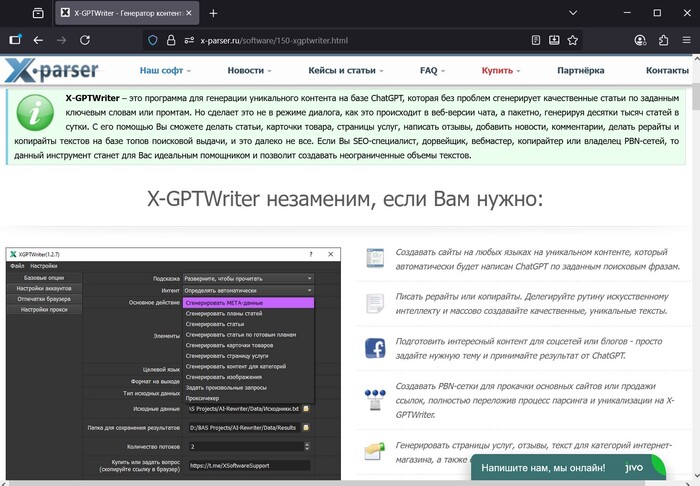Click the site security padlock icon
The image size is (700, 486).
(171, 40)
